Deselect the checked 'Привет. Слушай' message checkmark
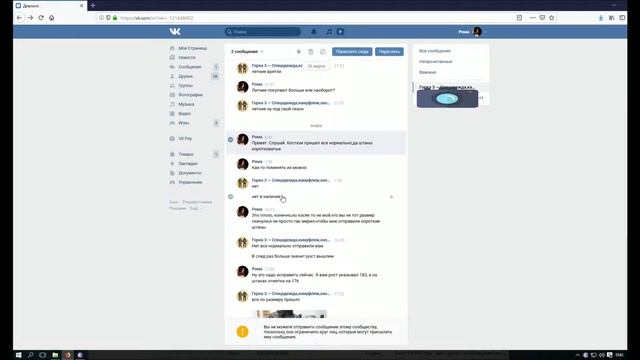 [231, 140]
